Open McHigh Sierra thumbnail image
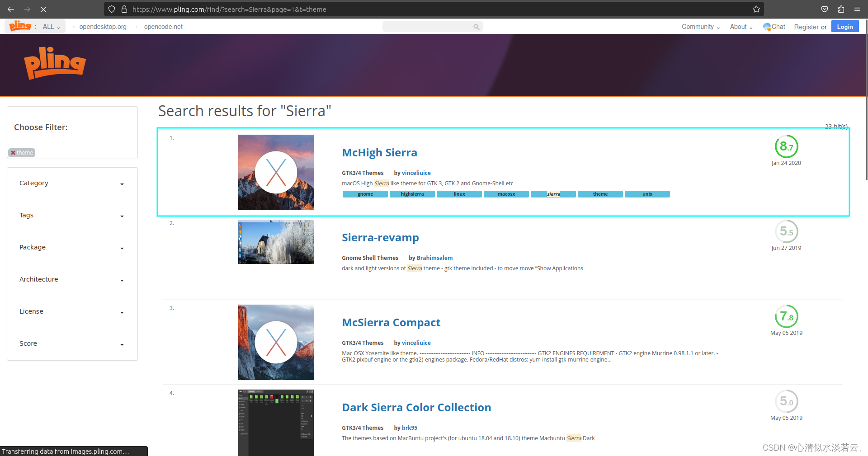The height and width of the screenshot is (456, 868). tap(276, 172)
